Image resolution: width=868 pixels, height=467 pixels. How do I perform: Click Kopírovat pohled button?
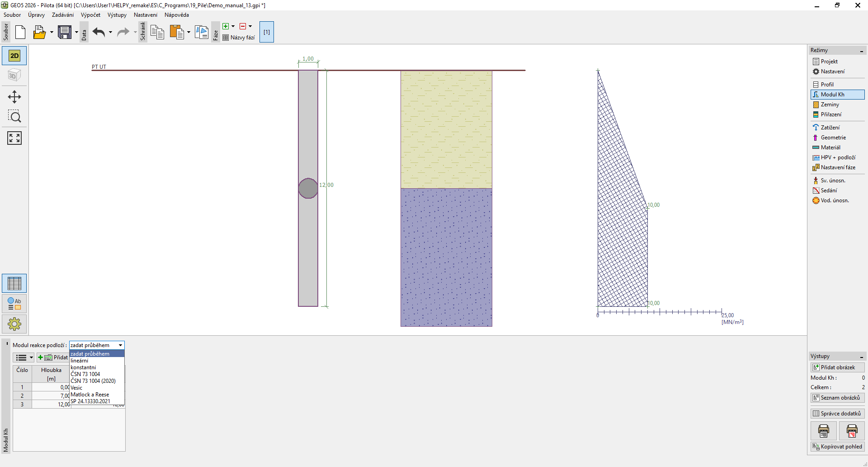point(837,447)
